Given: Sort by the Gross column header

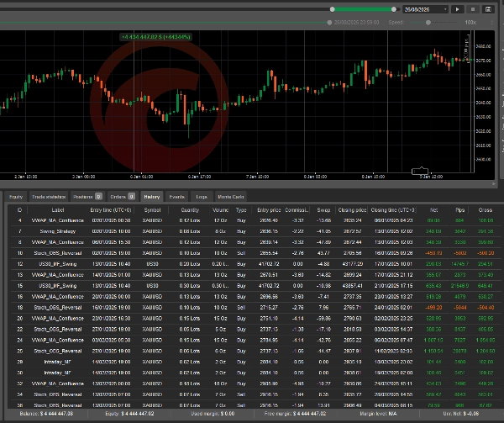Looking at the screenshot, I should click(485, 209).
